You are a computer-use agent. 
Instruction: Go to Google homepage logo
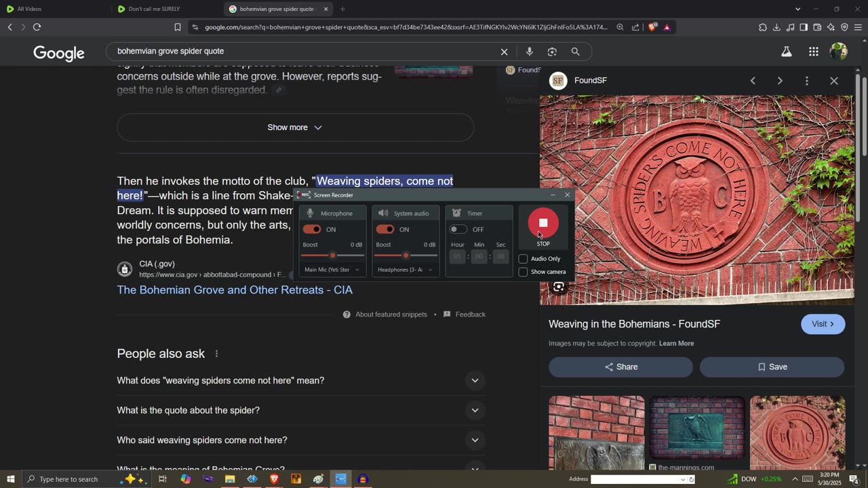click(x=59, y=53)
